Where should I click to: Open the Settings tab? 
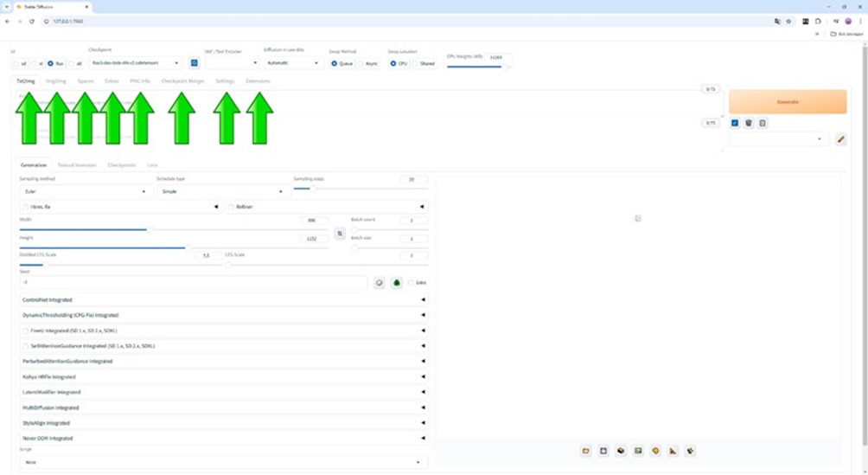225,81
